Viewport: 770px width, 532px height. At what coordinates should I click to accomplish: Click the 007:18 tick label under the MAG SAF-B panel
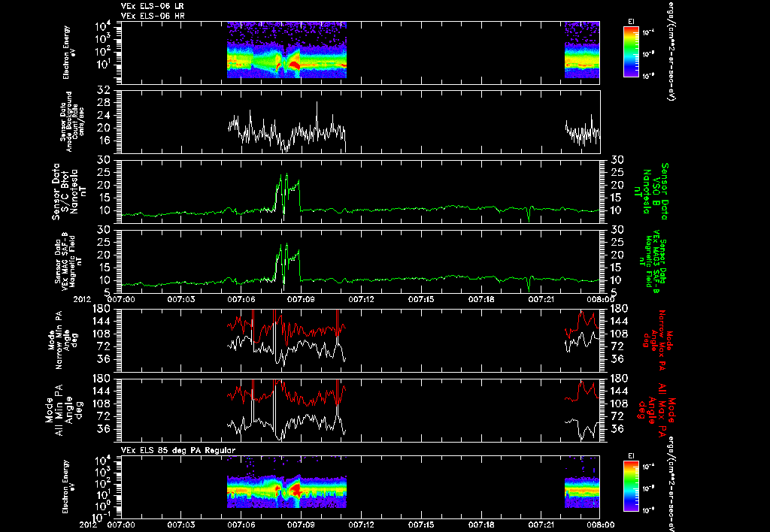[x=482, y=299]
